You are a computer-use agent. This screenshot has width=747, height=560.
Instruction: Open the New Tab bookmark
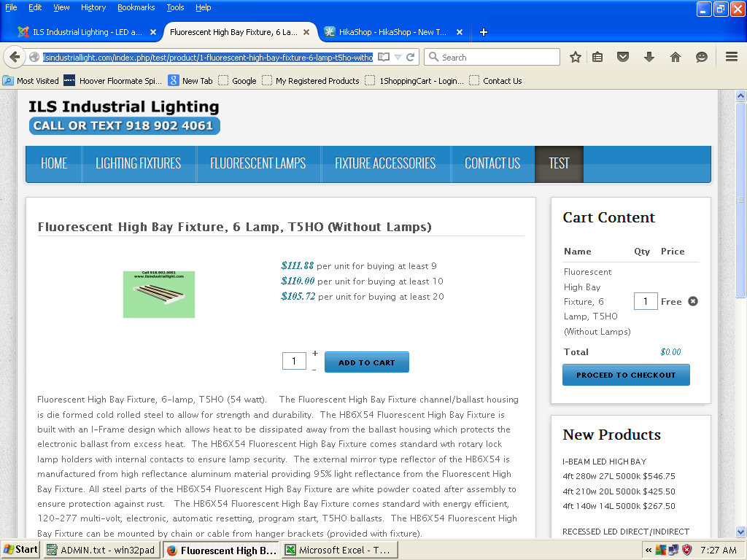tap(190, 81)
